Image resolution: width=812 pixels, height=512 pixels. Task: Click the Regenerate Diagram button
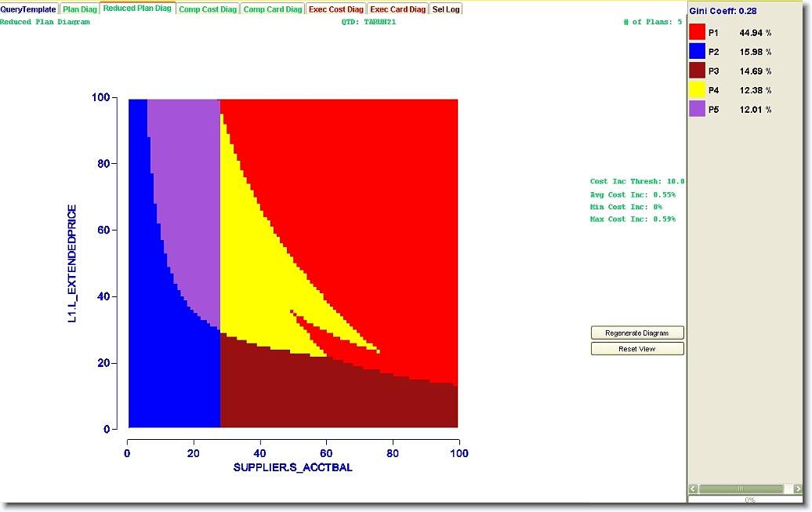click(637, 333)
